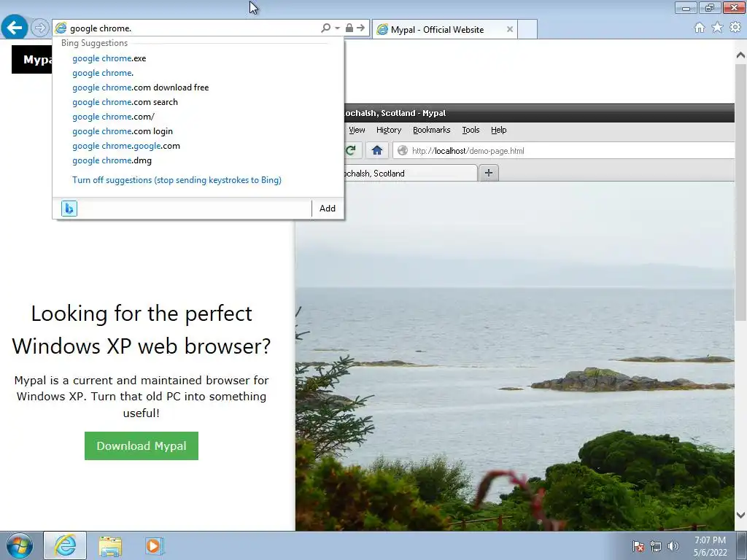
Task: Select suggestion google chrome.google.com
Action: tap(126, 146)
